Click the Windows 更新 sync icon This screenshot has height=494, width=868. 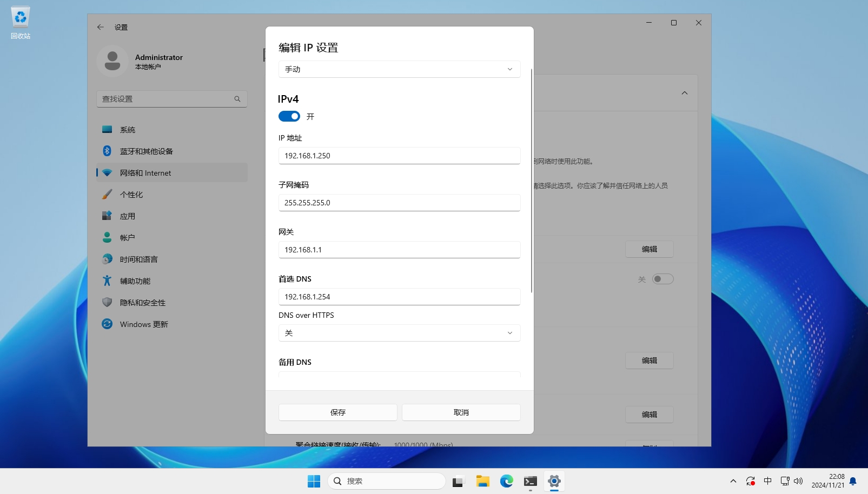(x=107, y=324)
